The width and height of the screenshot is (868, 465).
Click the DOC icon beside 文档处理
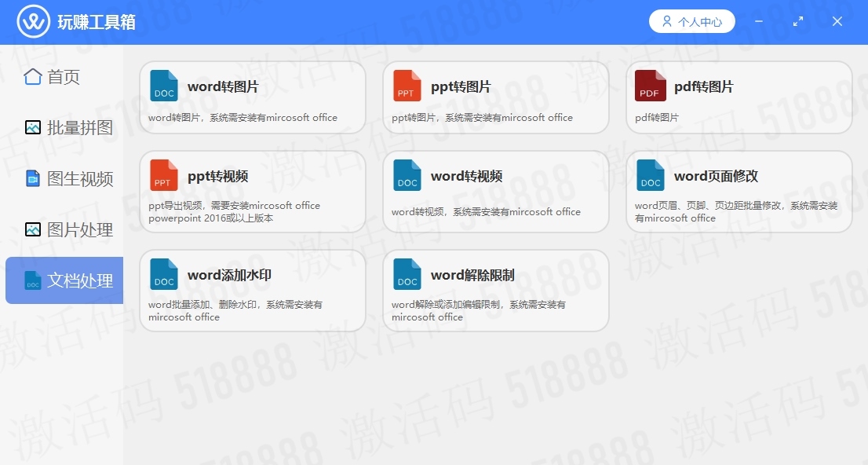33,280
